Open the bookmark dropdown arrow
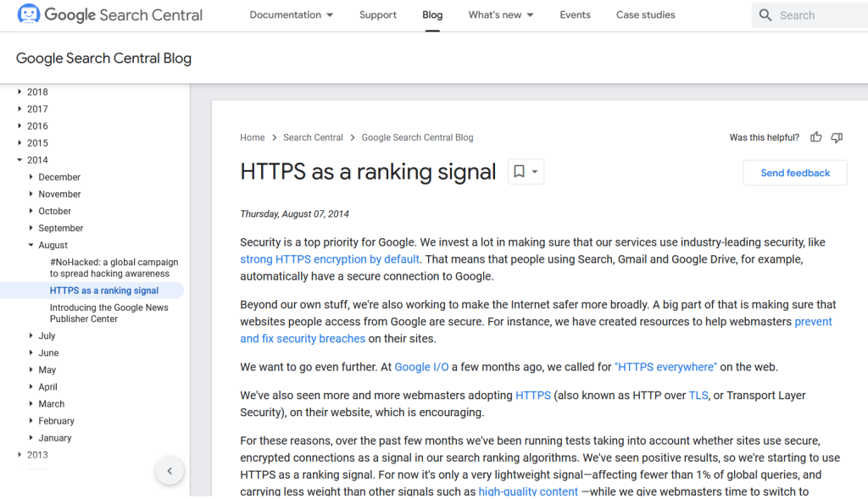Screen dimensions: 868x499 [x=535, y=171]
